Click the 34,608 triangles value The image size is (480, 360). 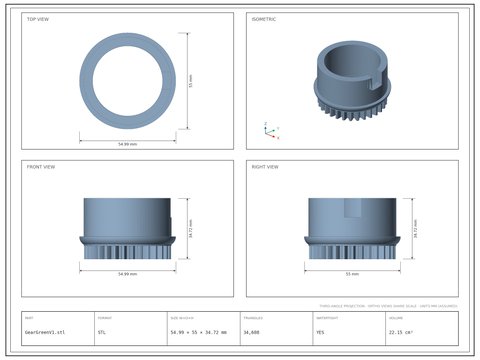pyautogui.click(x=251, y=332)
